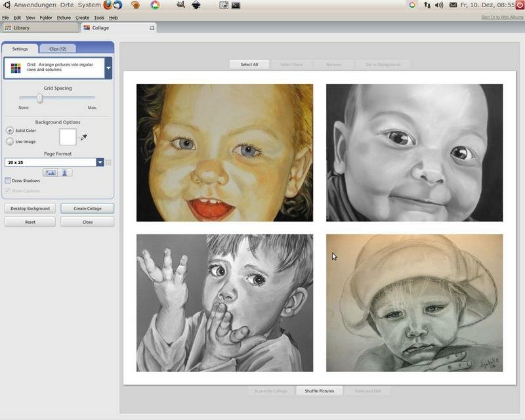Viewport: 525px width, 420px height.
Task: Click the Create Collage button
Action: pos(87,208)
